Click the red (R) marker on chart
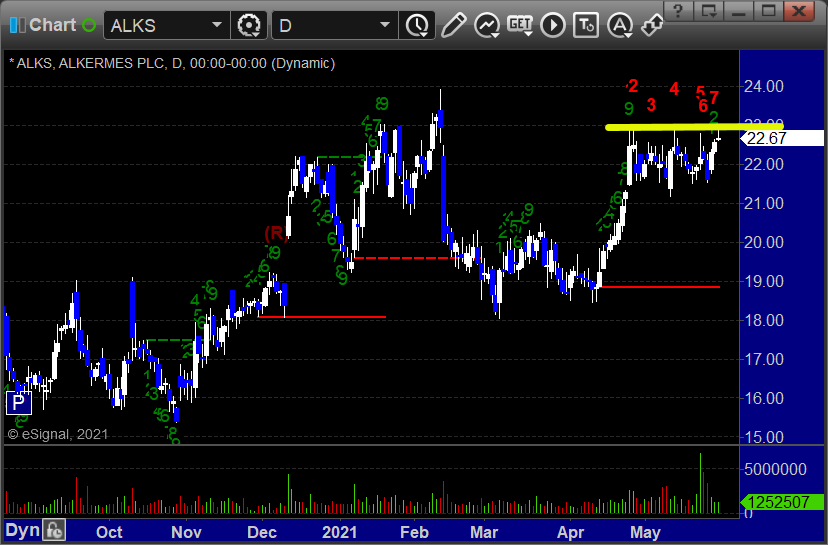Screen dimensions: 828x545 point(276,233)
